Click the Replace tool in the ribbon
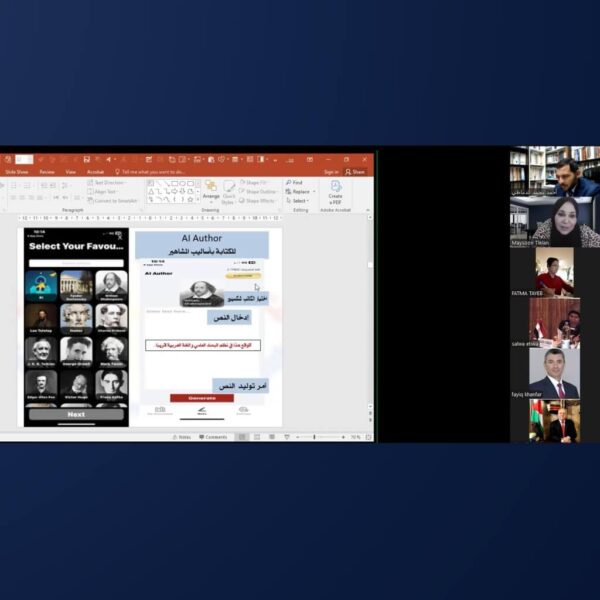Viewport: 600px width, 600px height. (298, 192)
